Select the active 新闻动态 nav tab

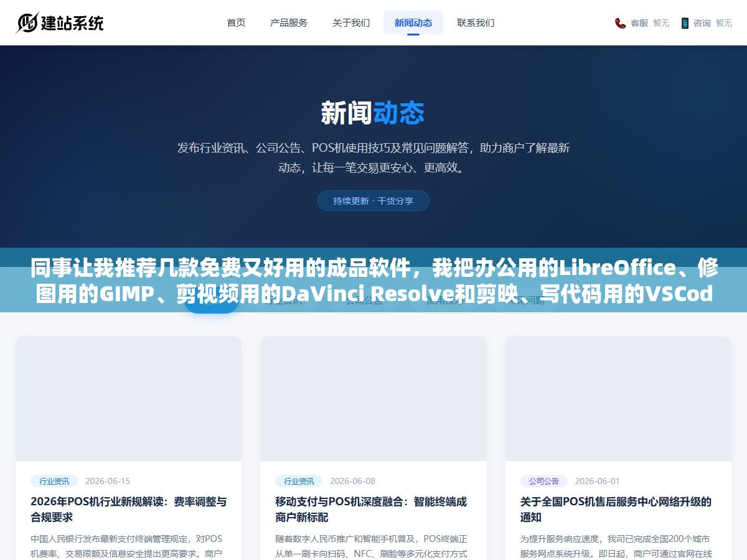pyautogui.click(x=413, y=22)
